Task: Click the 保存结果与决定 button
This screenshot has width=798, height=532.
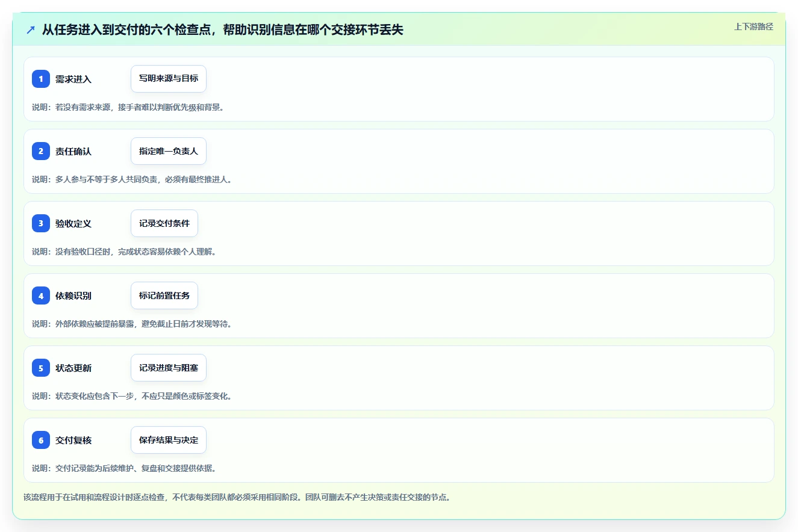Action: pyautogui.click(x=169, y=440)
